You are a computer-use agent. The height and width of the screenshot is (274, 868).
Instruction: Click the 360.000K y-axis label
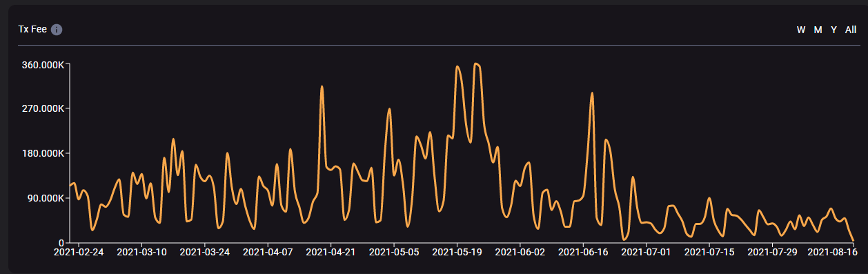43,65
